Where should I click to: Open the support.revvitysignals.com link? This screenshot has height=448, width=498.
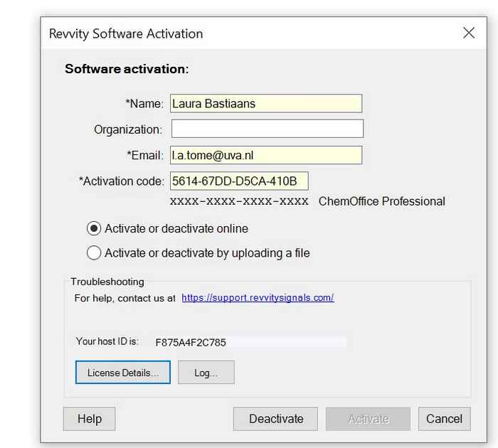point(258,298)
